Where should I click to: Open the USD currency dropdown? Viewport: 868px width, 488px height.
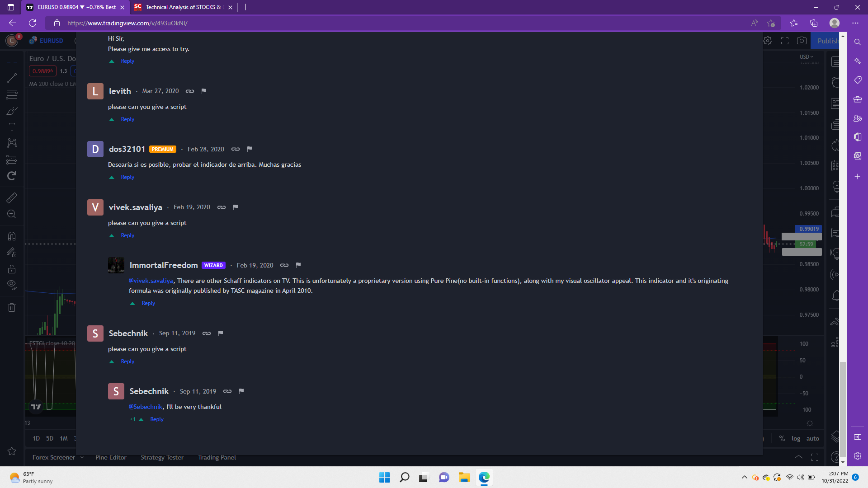[x=806, y=57]
